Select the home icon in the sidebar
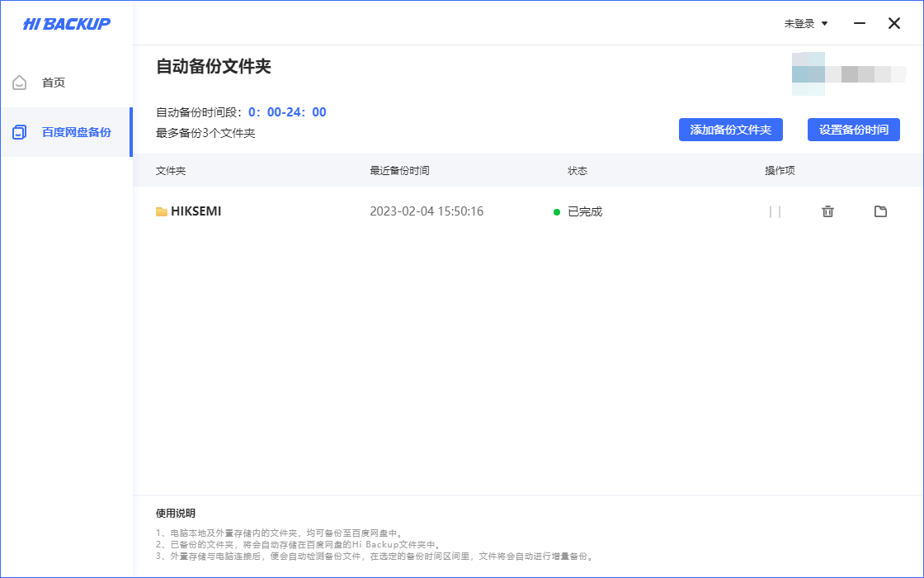924x578 pixels. [x=18, y=82]
